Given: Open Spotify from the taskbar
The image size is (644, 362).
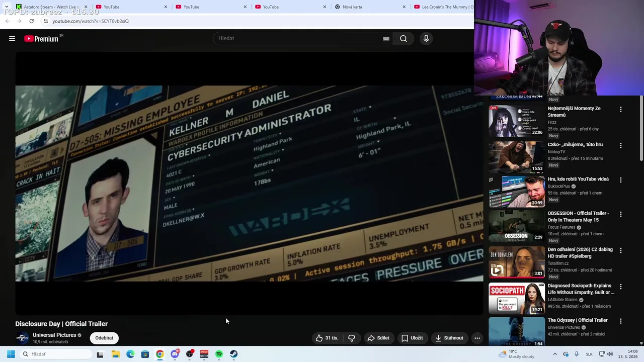Looking at the screenshot, I should pos(219,354).
